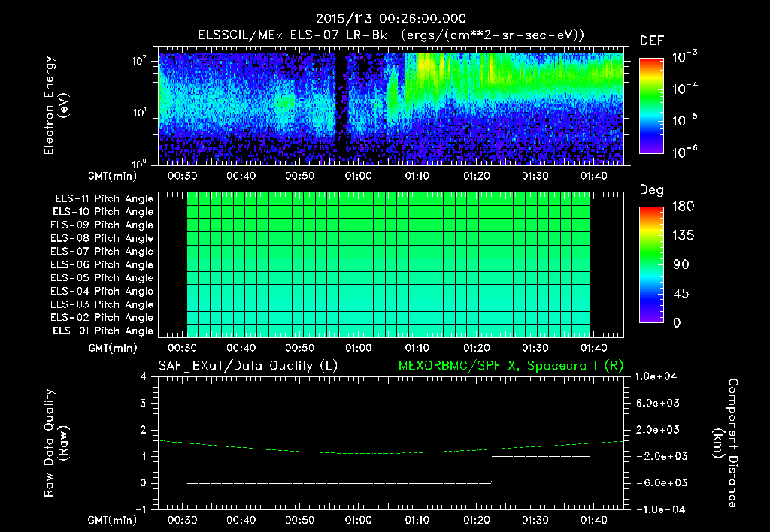Click the 4 tick on Raw Data Quality axis

click(144, 376)
